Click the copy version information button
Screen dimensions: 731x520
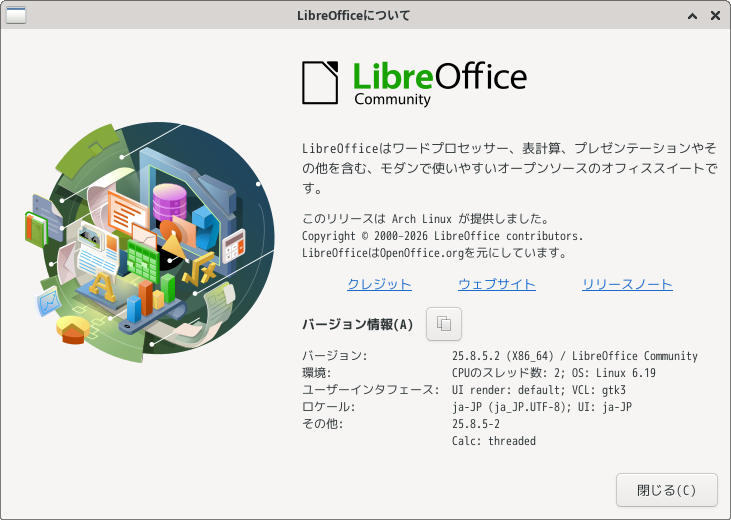click(444, 324)
